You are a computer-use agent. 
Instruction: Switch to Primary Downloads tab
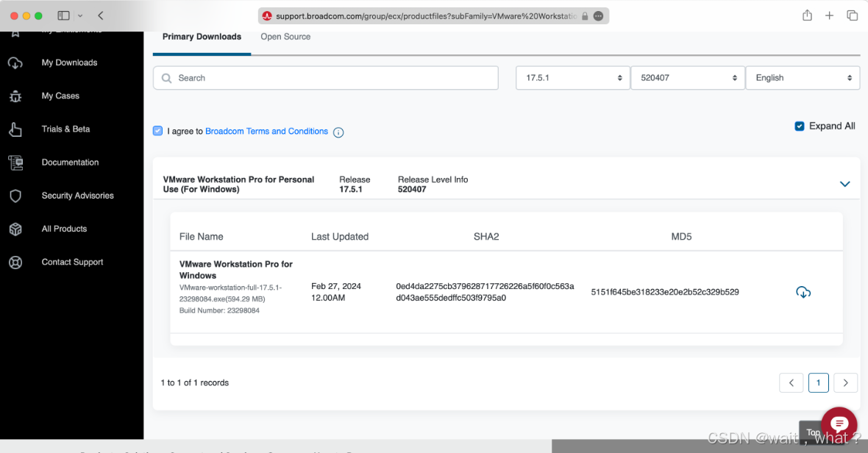(202, 37)
